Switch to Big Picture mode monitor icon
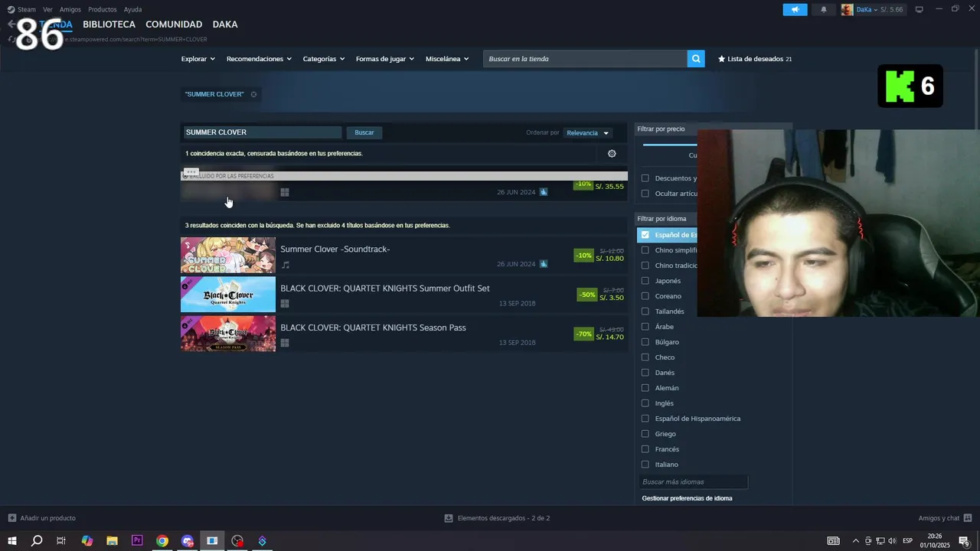 tap(920, 9)
